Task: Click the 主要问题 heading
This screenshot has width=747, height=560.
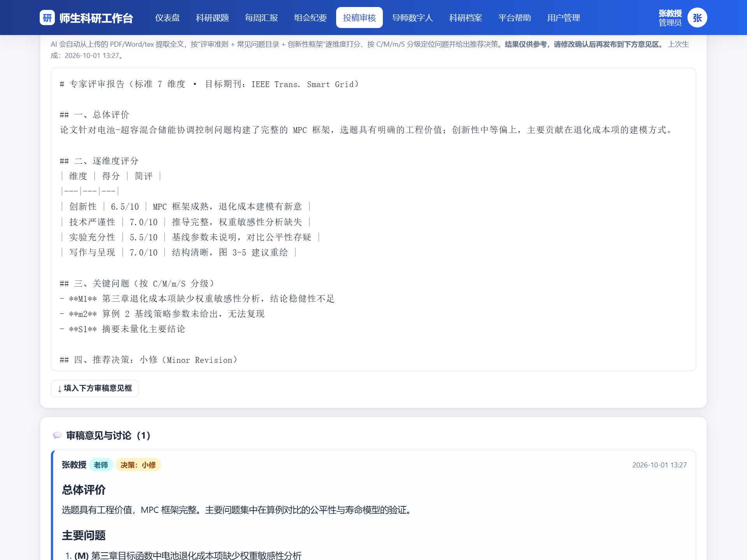Action: (84, 535)
